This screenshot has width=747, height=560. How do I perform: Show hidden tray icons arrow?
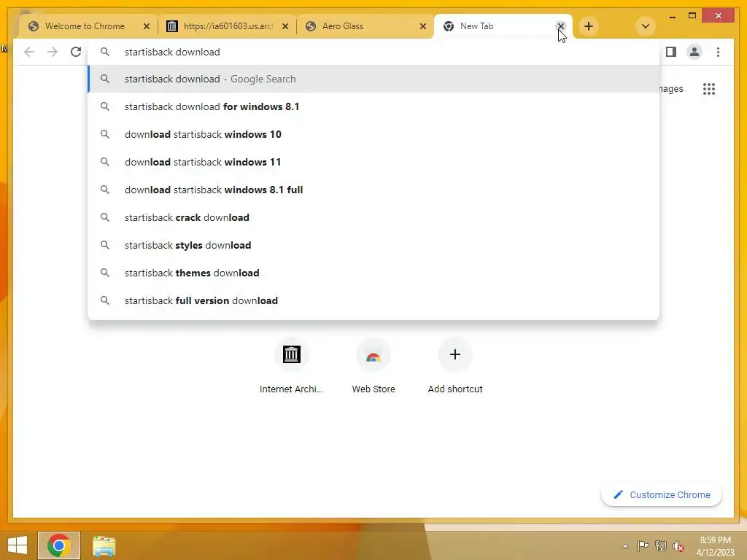(625, 546)
